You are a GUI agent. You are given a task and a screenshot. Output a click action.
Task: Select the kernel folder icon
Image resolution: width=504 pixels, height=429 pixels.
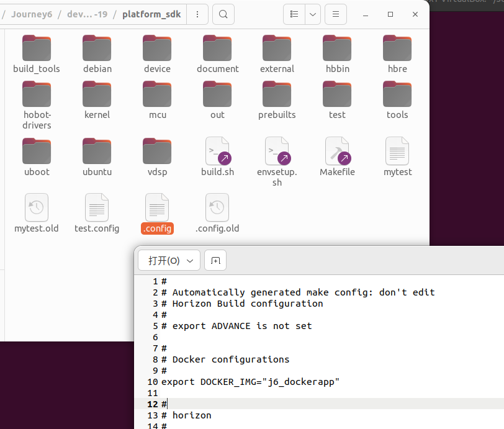coord(97,94)
